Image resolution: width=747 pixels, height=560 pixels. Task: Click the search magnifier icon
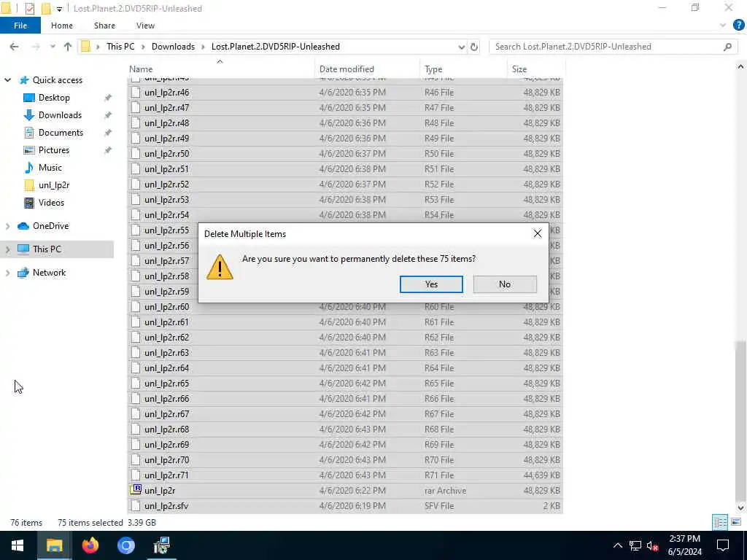tap(727, 47)
